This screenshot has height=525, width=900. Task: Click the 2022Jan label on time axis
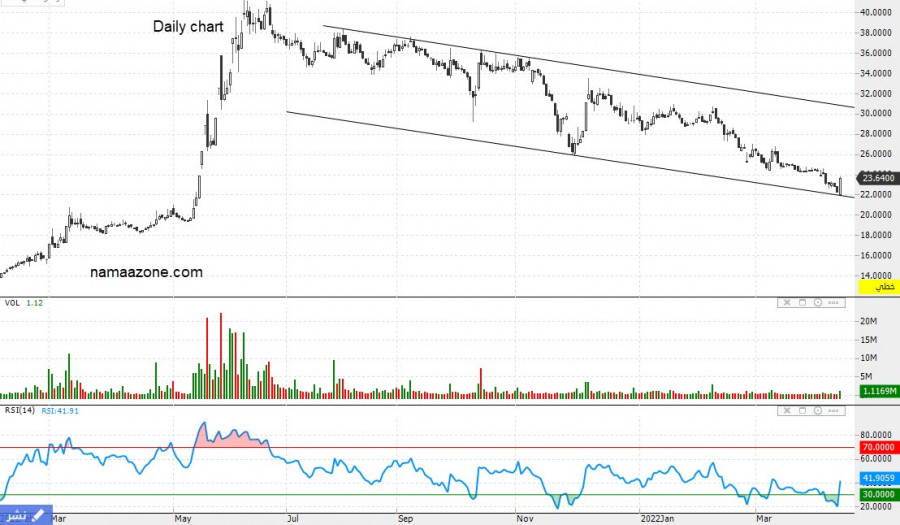pos(657,519)
